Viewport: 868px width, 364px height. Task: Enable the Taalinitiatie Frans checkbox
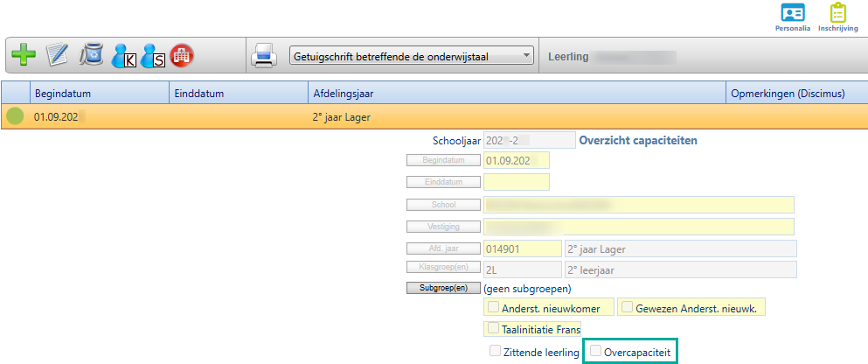coord(494,330)
